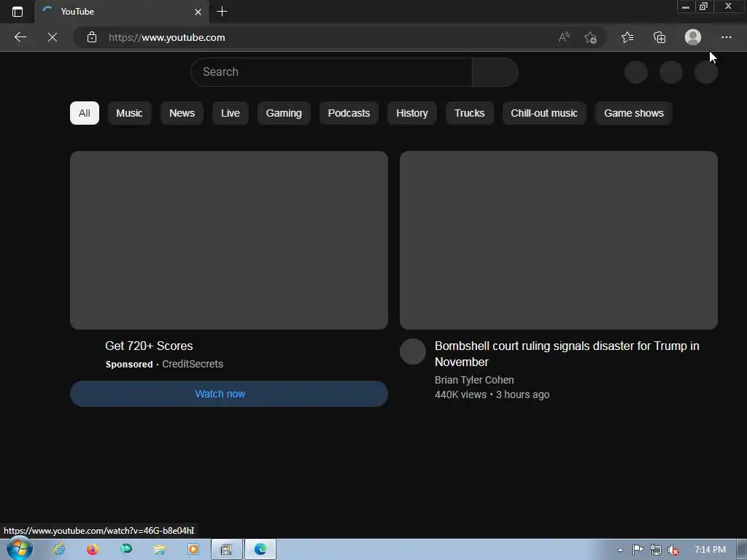Select the All filter chip

(85, 113)
